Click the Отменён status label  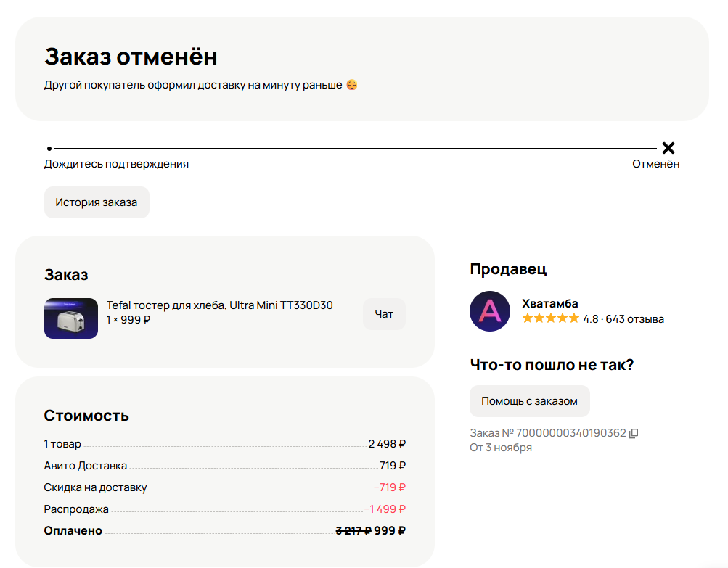click(x=655, y=164)
